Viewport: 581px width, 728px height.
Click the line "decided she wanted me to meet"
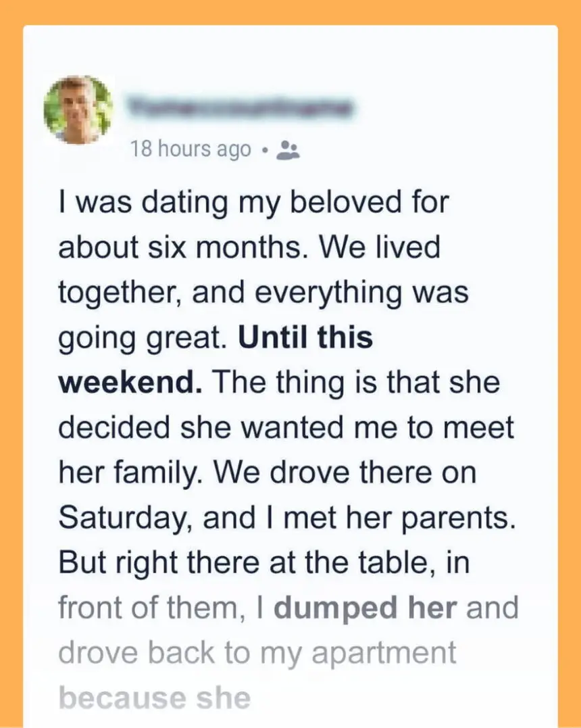tap(286, 428)
